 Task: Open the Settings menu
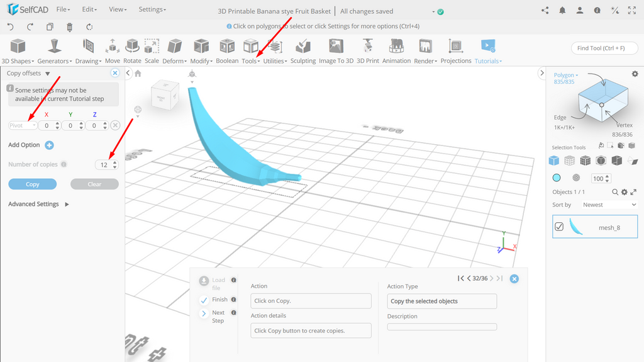point(152,9)
